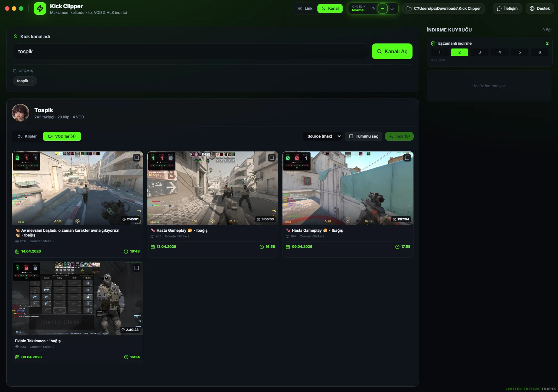The image size is (558, 392).
Task: Click the eye views icon showing 234
Action: [x=17, y=347]
